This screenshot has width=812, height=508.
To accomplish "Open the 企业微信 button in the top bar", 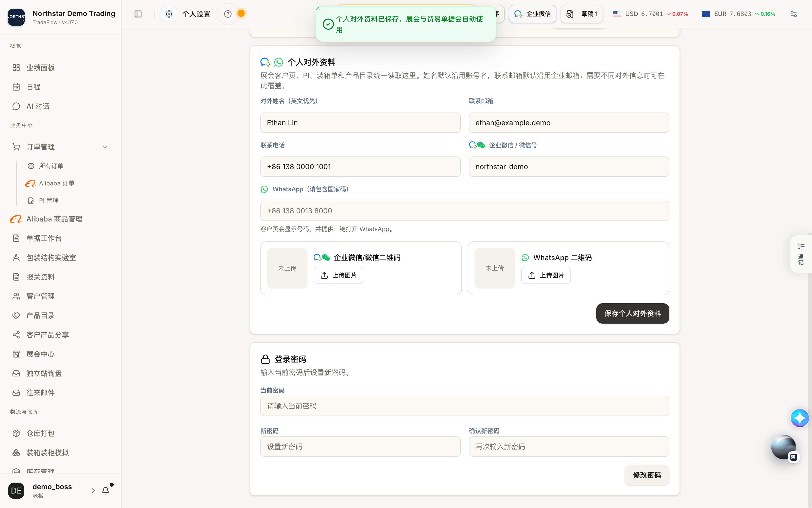I will pos(533,14).
